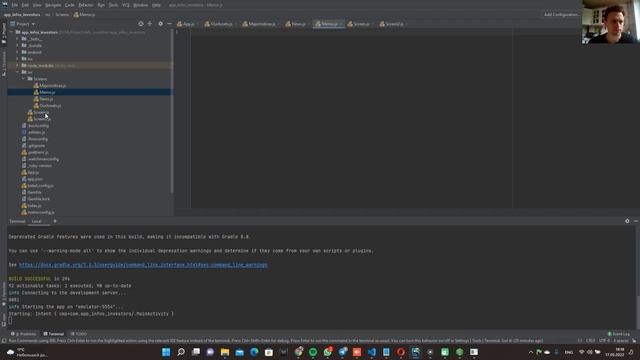
Task: Show hidden system tray icons chevron
Action: tap(531, 352)
